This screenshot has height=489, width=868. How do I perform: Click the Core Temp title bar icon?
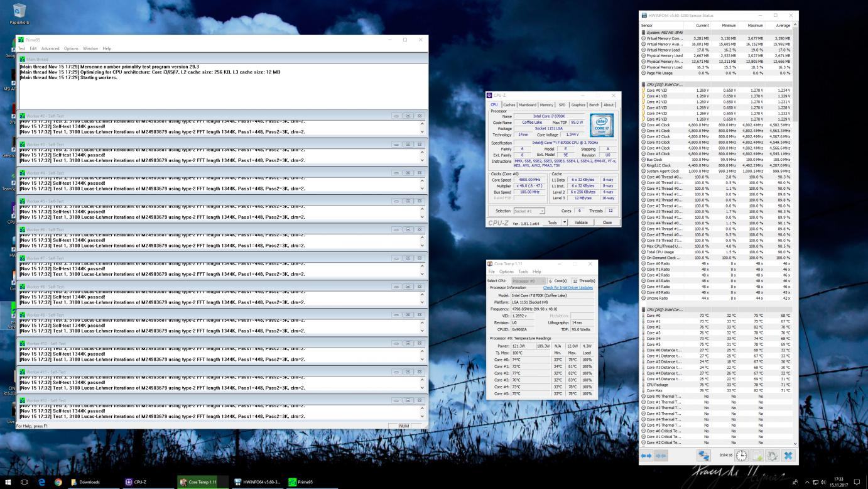[x=491, y=264]
